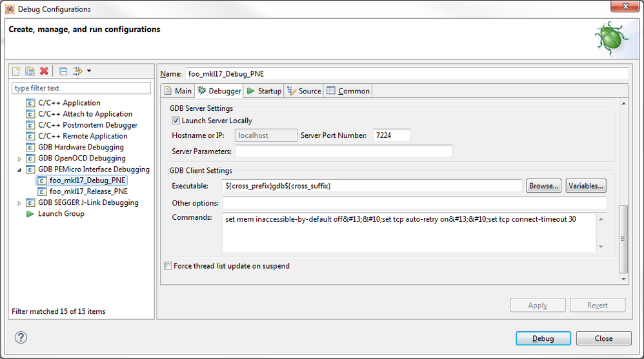Screen dimensions: 644x359
Task: Click the C/C++ Attach to Application icon
Action: pyautogui.click(x=30, y=114)
